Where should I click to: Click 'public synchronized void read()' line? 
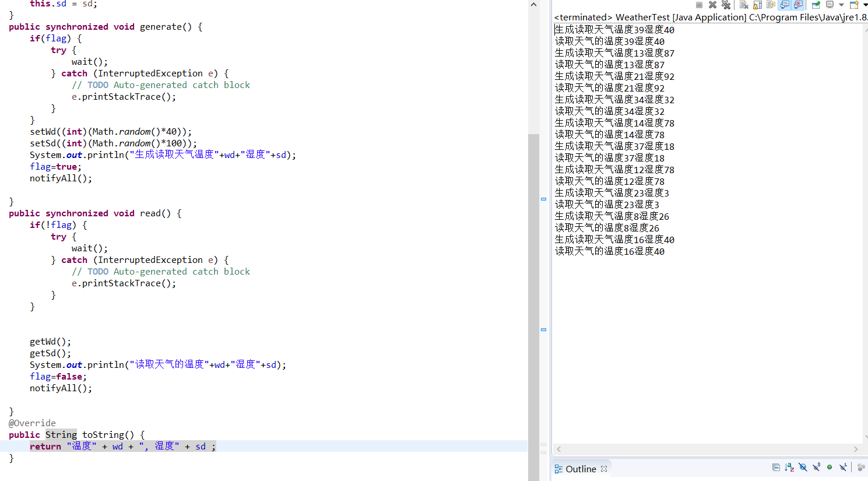[95, 213]
